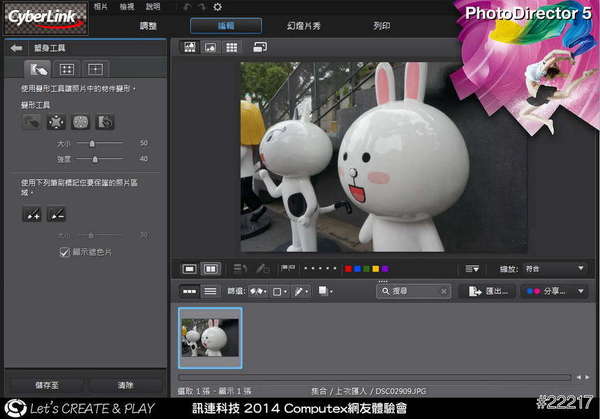Open the flag filter dropdown next to 篩選
600x419 pixels.
coord(257,291)
